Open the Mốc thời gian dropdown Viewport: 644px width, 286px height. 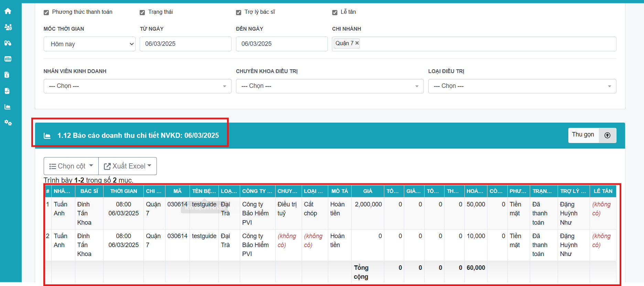(x=89, y=44)
